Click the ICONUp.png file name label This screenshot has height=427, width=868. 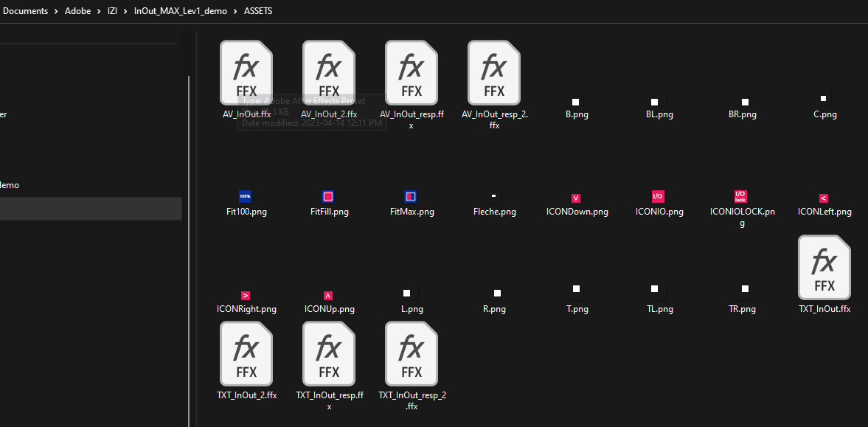pos(330,309)
